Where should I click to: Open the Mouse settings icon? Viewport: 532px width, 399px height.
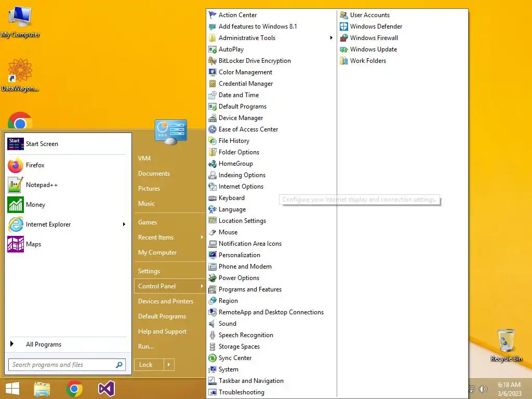212,232
